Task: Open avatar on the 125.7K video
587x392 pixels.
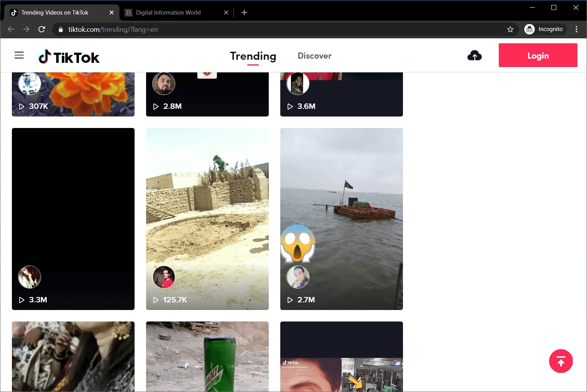Action: click(164, 277)
